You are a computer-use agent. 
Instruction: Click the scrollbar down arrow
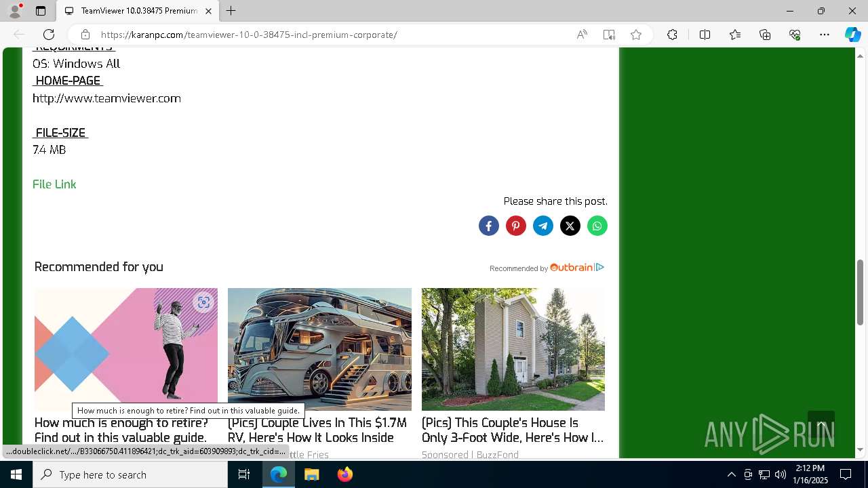(861, 450)
